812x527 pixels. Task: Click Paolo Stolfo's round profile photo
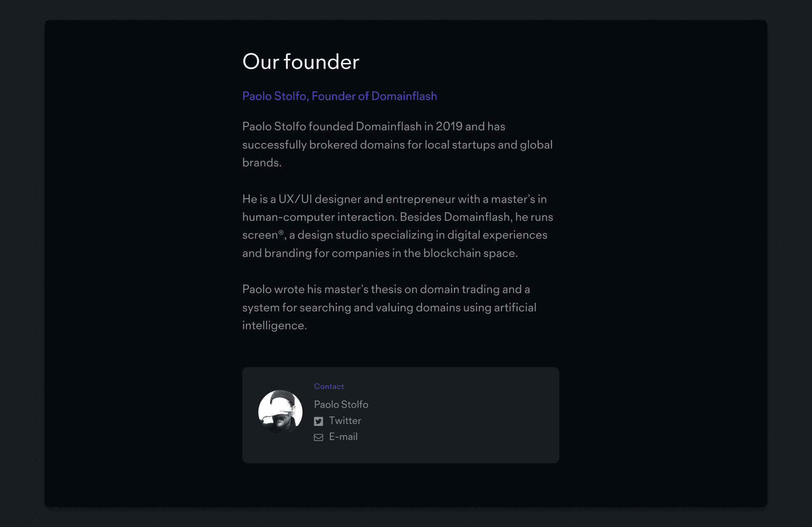[x=280, y=412]
